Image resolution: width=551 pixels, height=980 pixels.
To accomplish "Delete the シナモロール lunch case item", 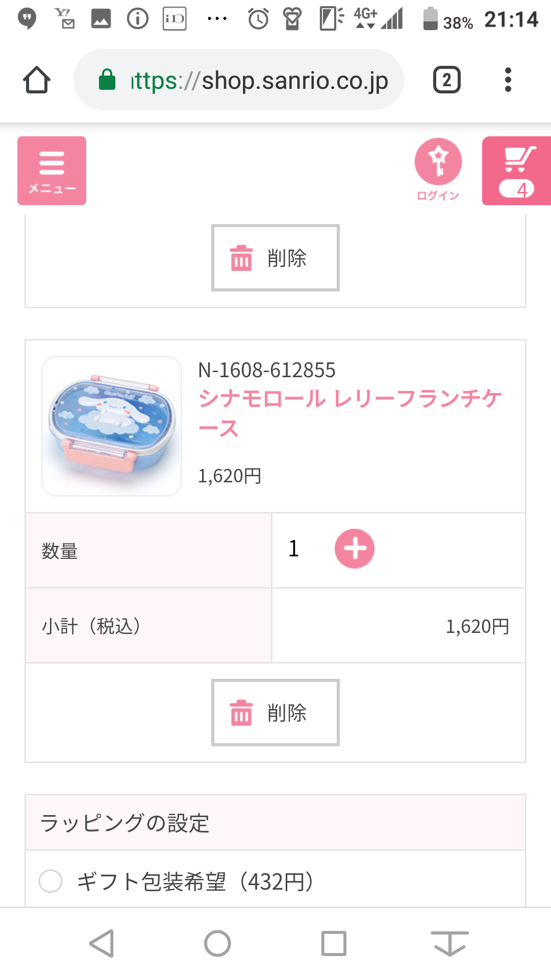I will click(x=275, y=713).
